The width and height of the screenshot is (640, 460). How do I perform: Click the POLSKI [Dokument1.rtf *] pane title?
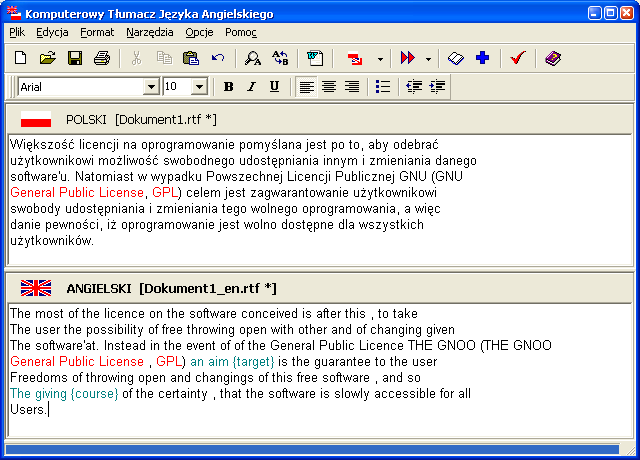141,120
